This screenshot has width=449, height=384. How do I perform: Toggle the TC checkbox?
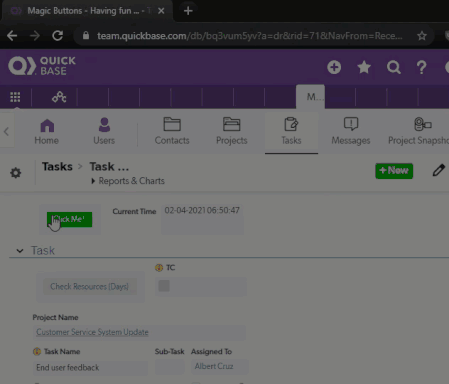tap(164, 286)
